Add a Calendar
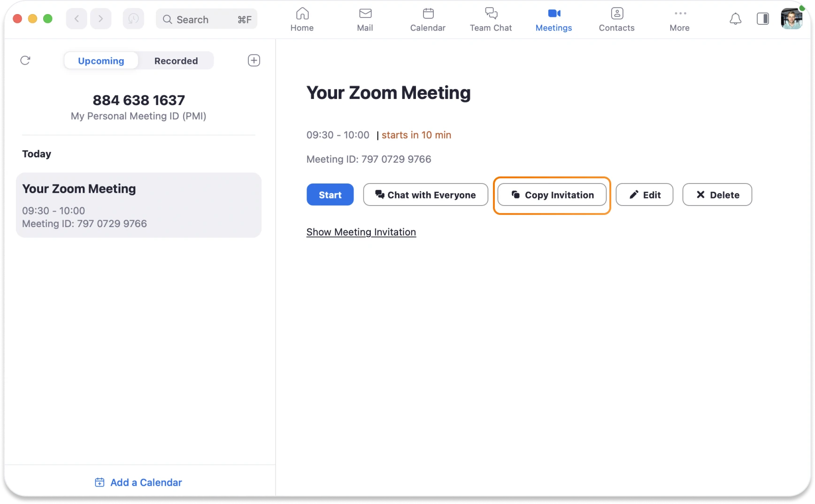 point(138,482)
